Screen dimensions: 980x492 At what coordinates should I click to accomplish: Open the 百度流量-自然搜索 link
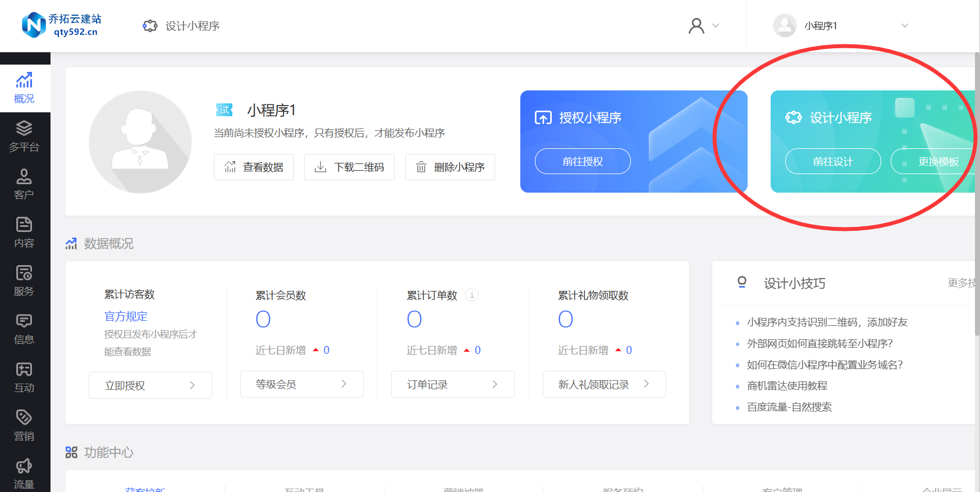tap(790, 407)
